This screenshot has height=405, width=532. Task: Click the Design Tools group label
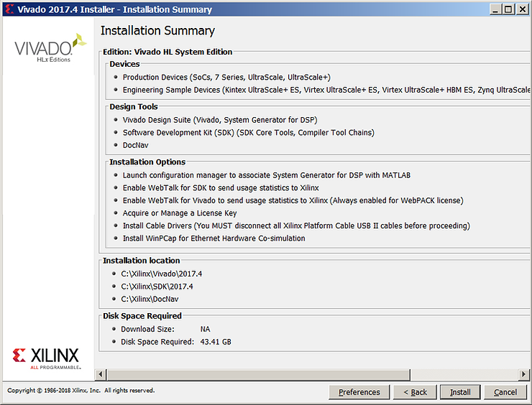point(134,107)
